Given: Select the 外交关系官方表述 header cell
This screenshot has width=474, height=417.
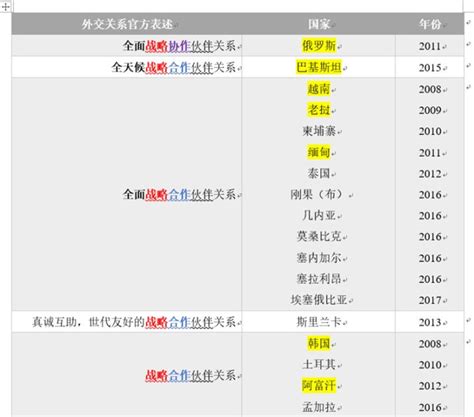Looking at the screenshot, I should pyautogui.click(x=127, y=24).
